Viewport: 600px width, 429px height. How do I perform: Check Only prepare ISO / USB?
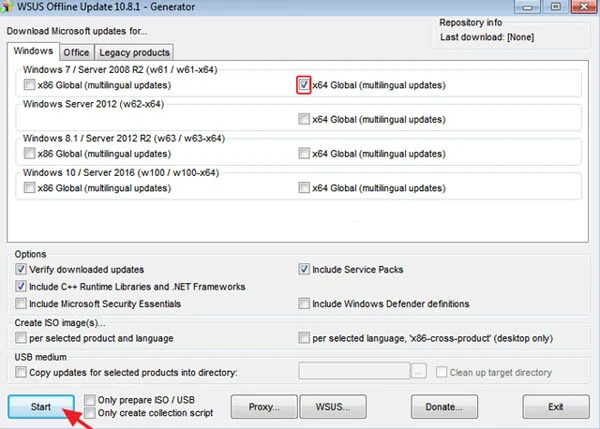tap(90, 400)
